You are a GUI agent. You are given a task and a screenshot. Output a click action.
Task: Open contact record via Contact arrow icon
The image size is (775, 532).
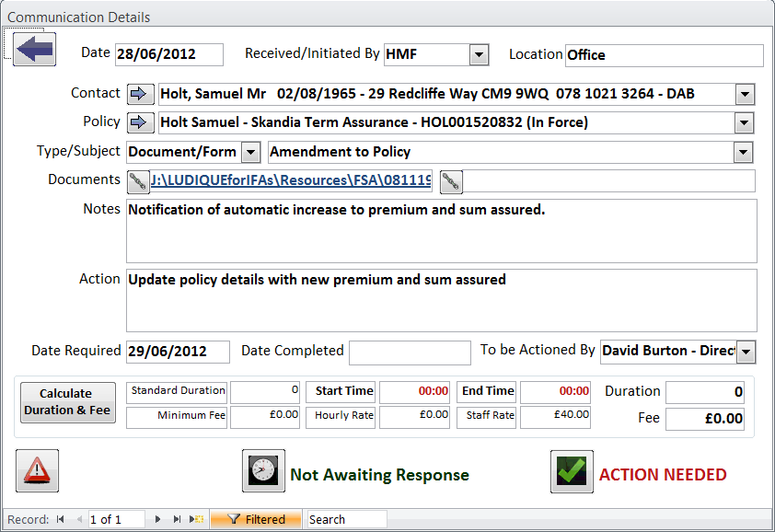pos(139,94)
